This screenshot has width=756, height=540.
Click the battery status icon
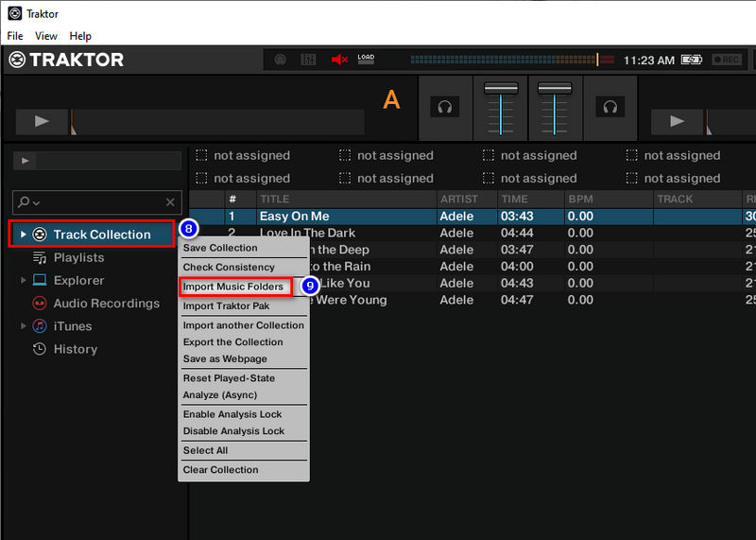point(692,60)
